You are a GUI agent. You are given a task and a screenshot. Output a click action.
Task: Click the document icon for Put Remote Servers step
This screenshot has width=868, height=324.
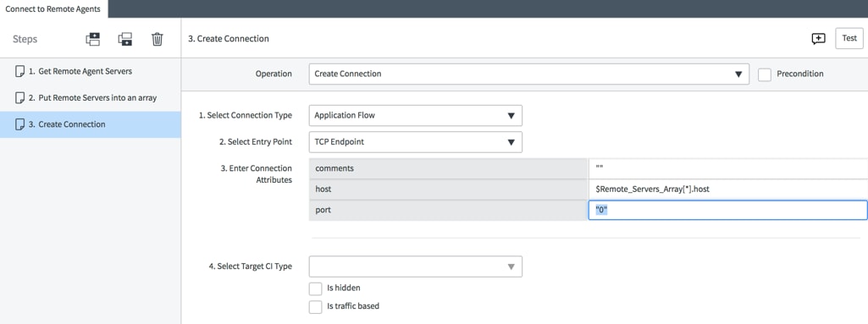pyautogui.click(x=19, y=98)
